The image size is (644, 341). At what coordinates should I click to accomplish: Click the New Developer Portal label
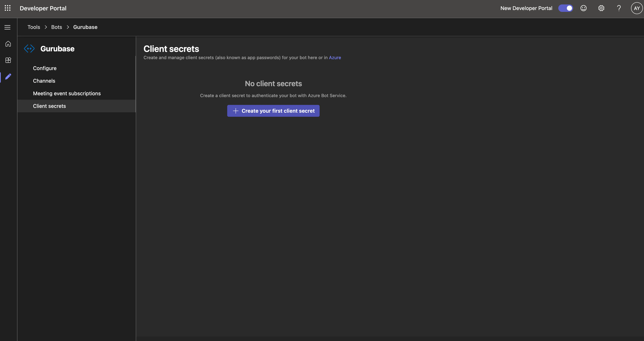(526, 8)
